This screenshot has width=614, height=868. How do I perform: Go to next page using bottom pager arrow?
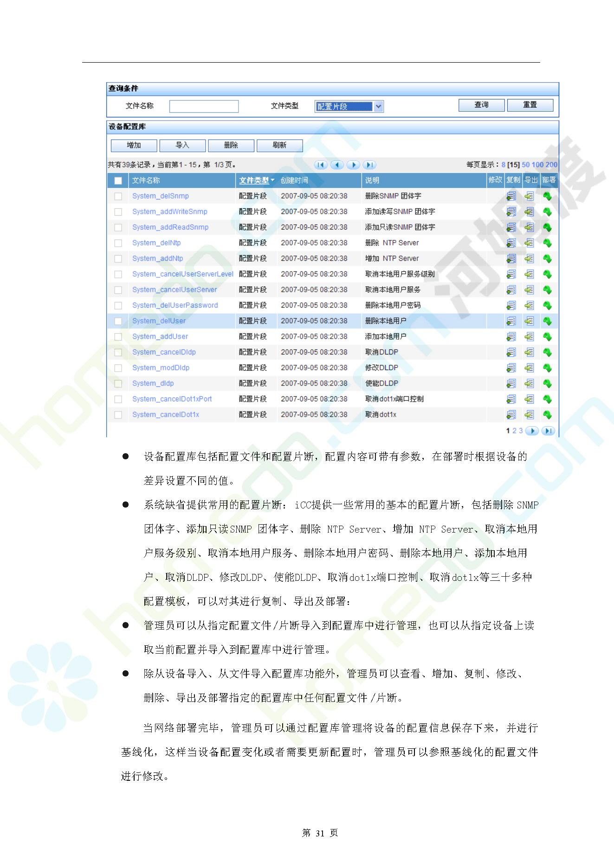point(532,431)
